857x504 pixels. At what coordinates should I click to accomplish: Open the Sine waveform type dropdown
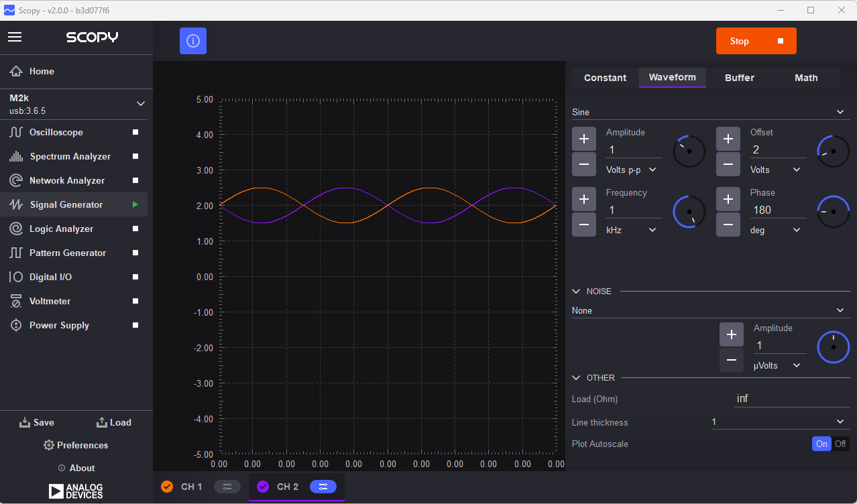point(711,112)
